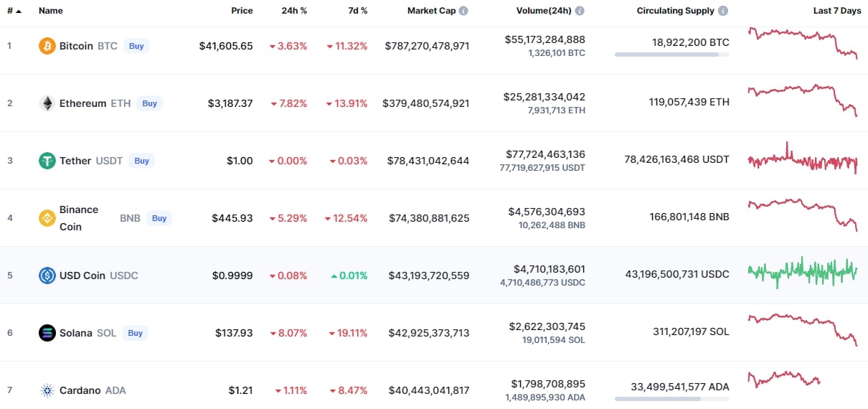Open Solana 7-day sparkline chart
Image resolution: width=868 pixels, height=409 pixels.
pyautogui.click(x=803, y=330)
